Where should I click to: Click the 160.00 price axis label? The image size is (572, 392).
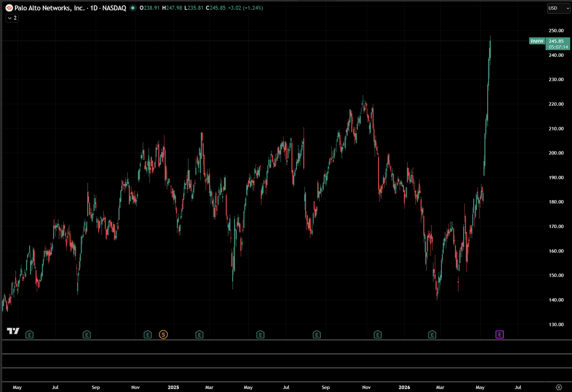point(557,251)
